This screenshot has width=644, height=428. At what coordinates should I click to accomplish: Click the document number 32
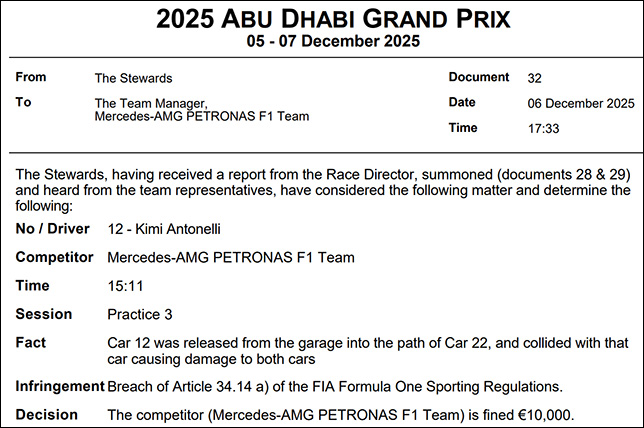point(535,77)
